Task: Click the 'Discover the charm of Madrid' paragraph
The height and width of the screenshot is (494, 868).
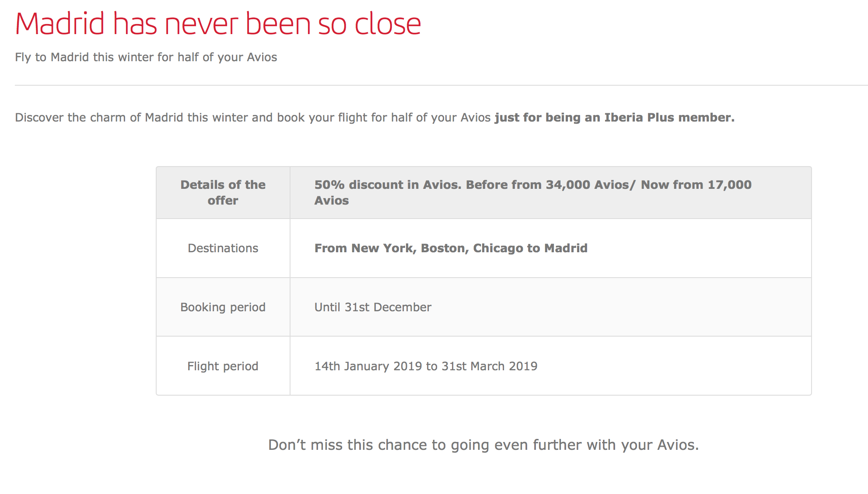Action: pos(374,118)
